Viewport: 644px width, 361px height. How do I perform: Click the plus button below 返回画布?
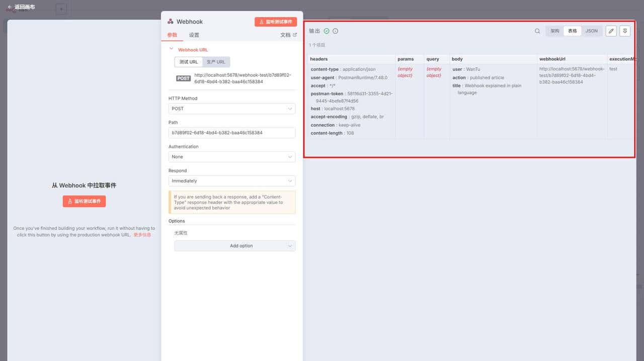(61, 9)
